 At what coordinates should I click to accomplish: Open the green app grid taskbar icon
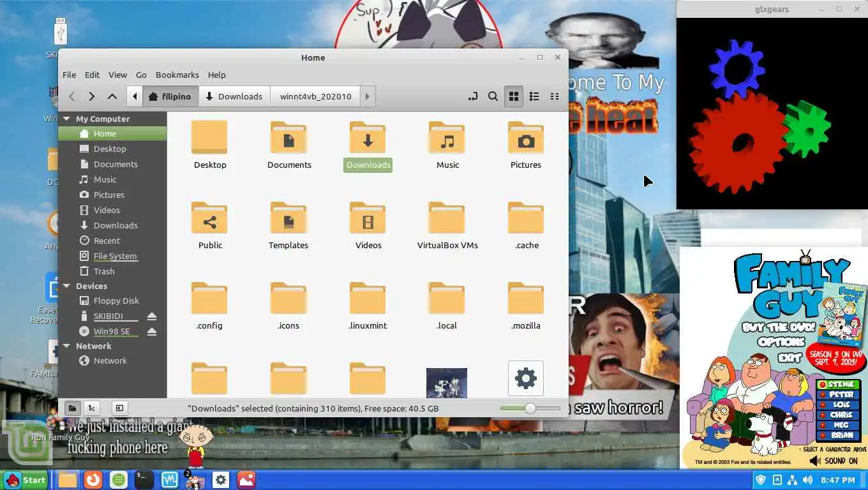point(119,480)
